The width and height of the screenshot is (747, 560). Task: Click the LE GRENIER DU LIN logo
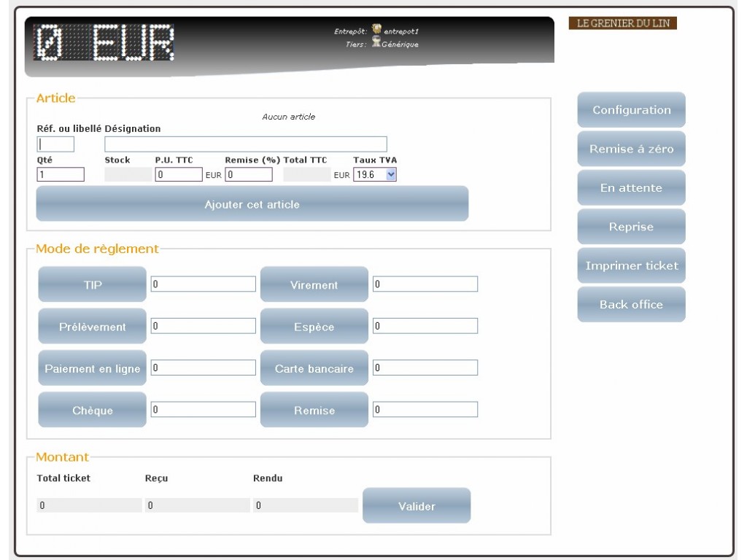pos(623,23)
